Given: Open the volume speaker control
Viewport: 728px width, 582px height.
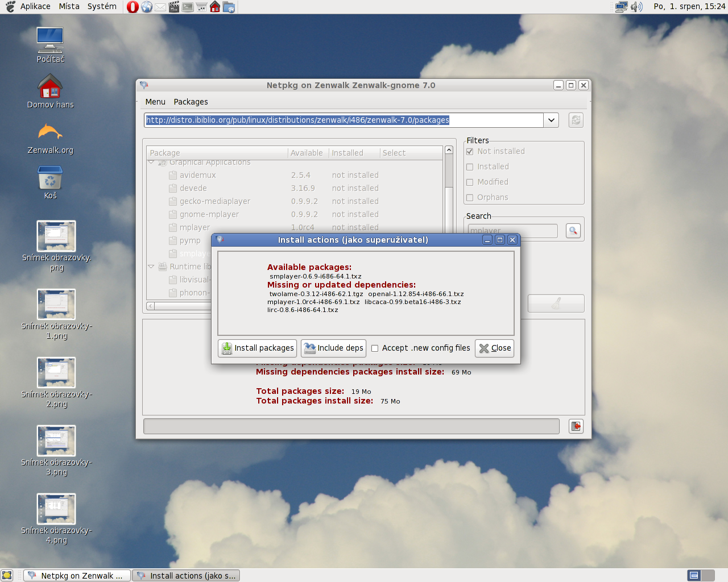Looking at the screenshot, I should (636, 7).
